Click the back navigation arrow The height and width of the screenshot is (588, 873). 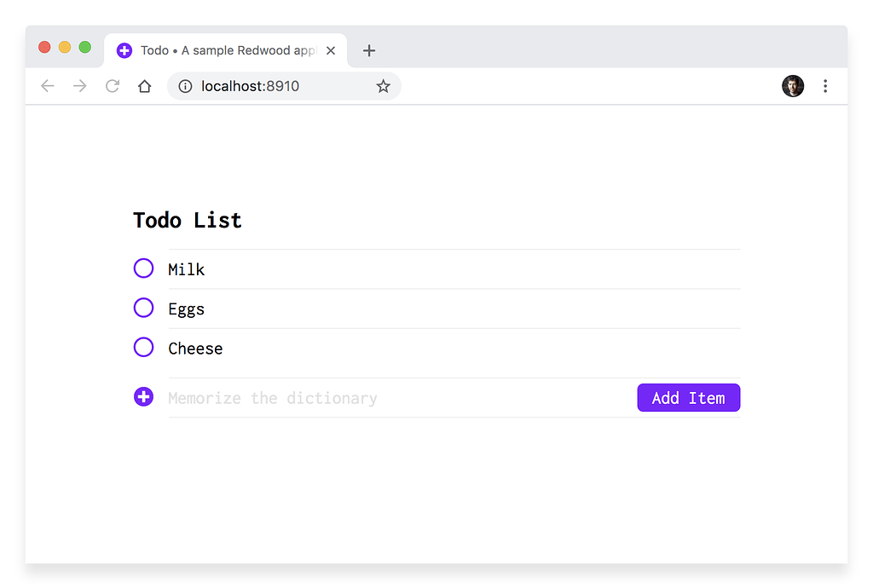[48, 86]
